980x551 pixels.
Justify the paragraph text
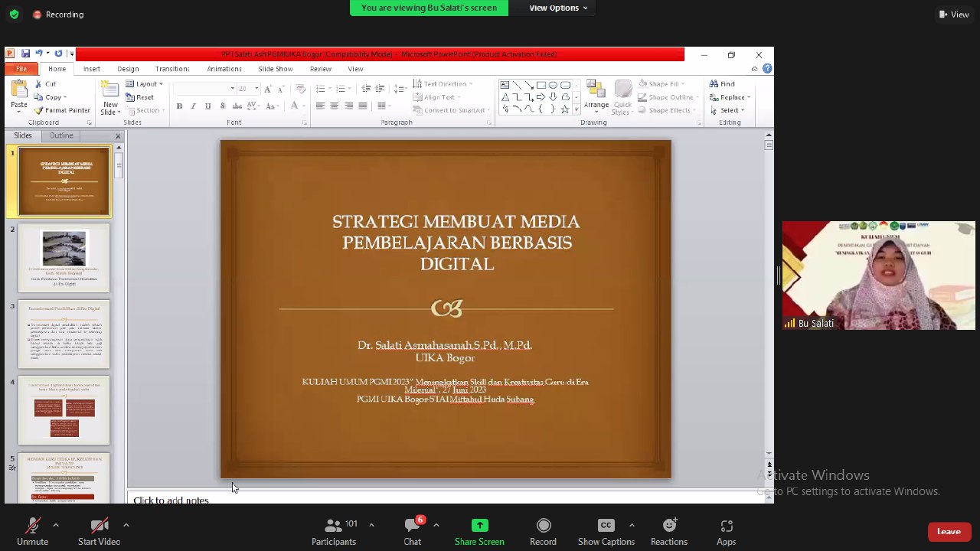[363, 106]
